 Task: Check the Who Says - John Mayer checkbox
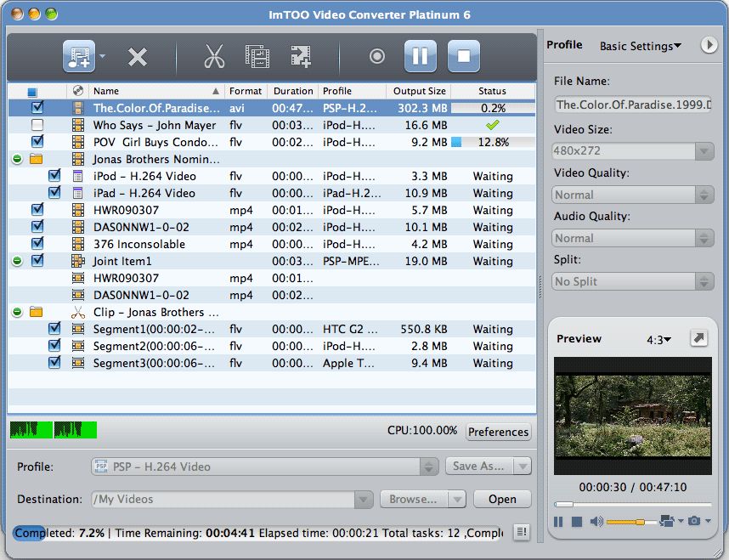[37, 125]
